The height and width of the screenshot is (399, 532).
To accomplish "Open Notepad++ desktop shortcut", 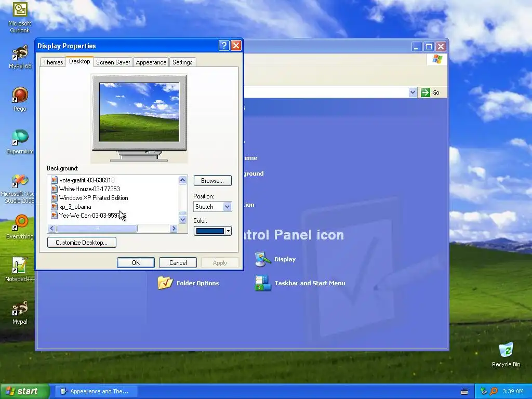I will [x=20, y=270].
